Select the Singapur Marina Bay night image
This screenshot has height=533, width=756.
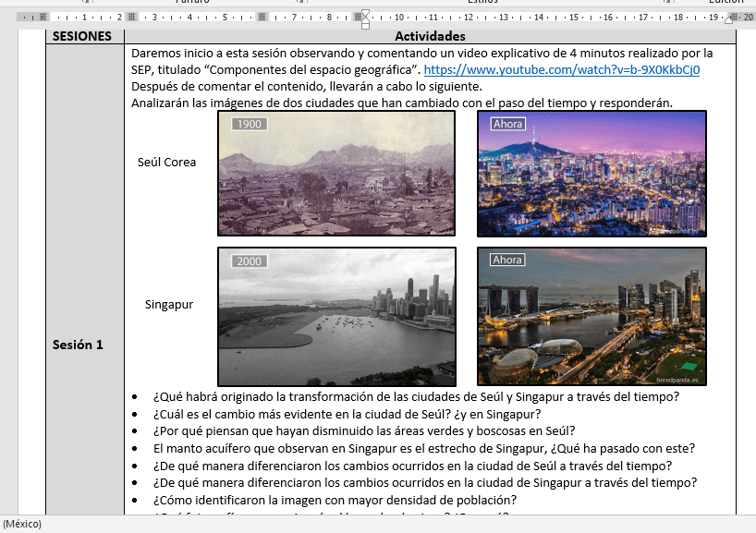tap(591, 316)
